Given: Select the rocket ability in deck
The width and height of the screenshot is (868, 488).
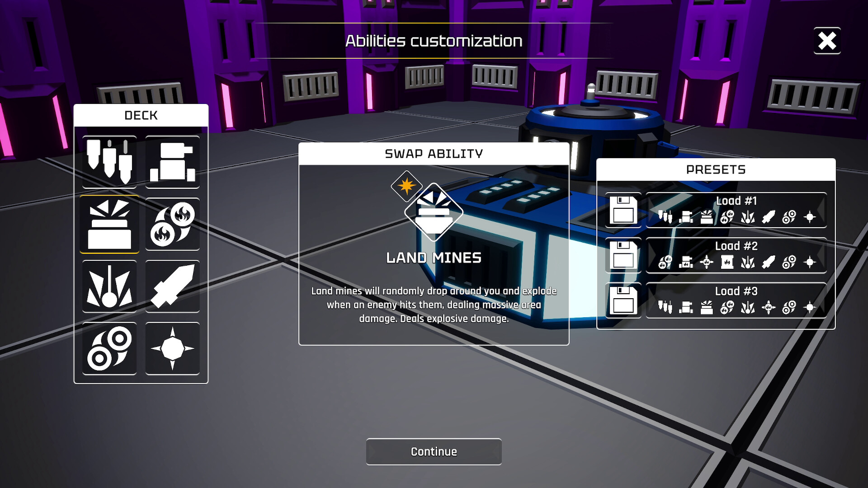Looking at the screenshot, I should (x=172, y=286).
